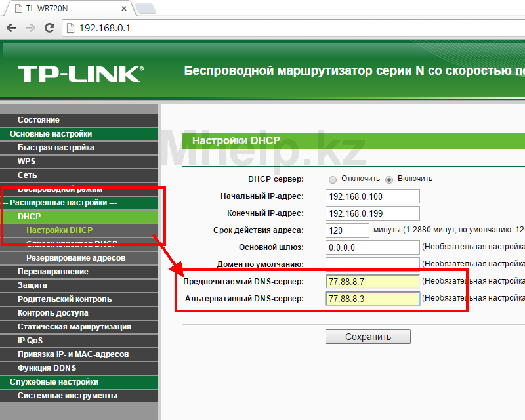Open Защита menu item

pos(79,285)
